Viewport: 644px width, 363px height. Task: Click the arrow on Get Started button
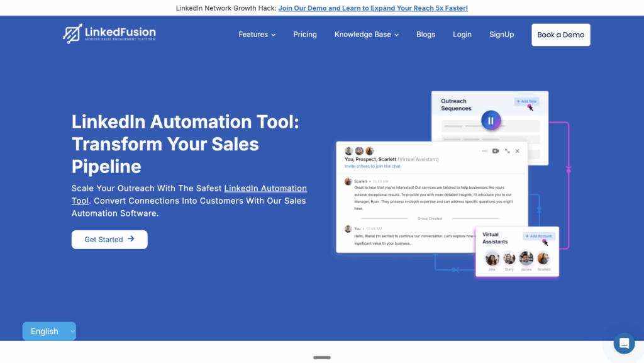coord(131,239)
